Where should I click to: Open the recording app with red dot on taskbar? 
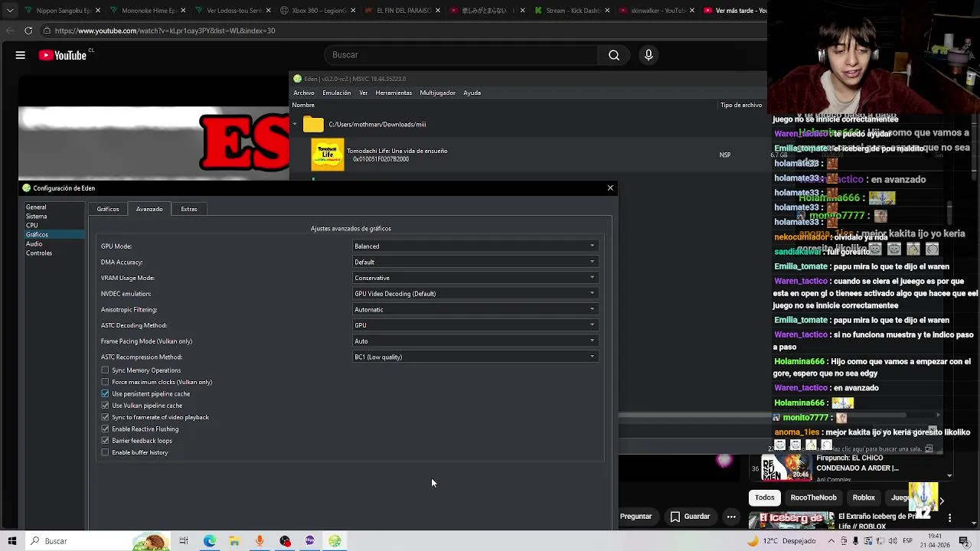point(285,541)
